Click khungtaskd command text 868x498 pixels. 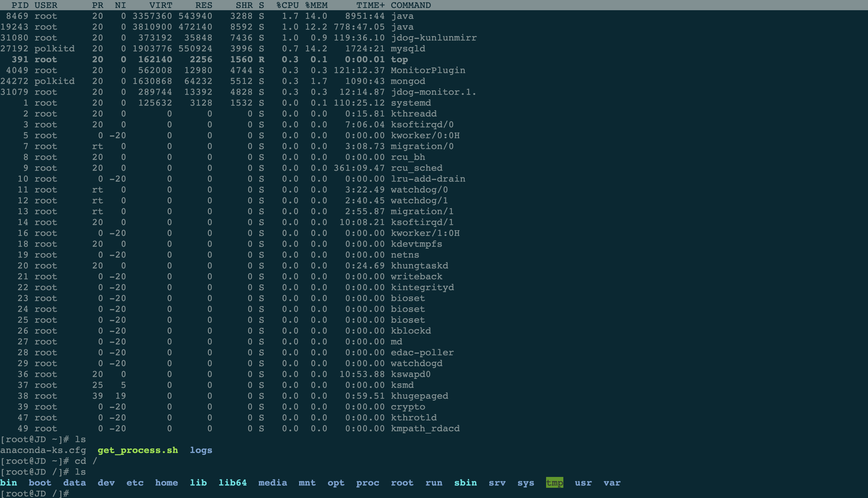click(x=419, y=266)
